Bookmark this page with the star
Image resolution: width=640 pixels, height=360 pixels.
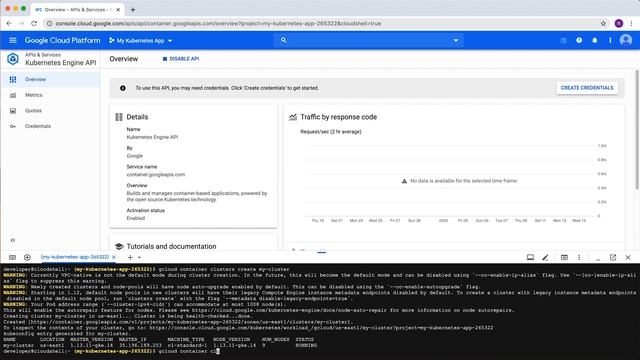coord(603,24)
